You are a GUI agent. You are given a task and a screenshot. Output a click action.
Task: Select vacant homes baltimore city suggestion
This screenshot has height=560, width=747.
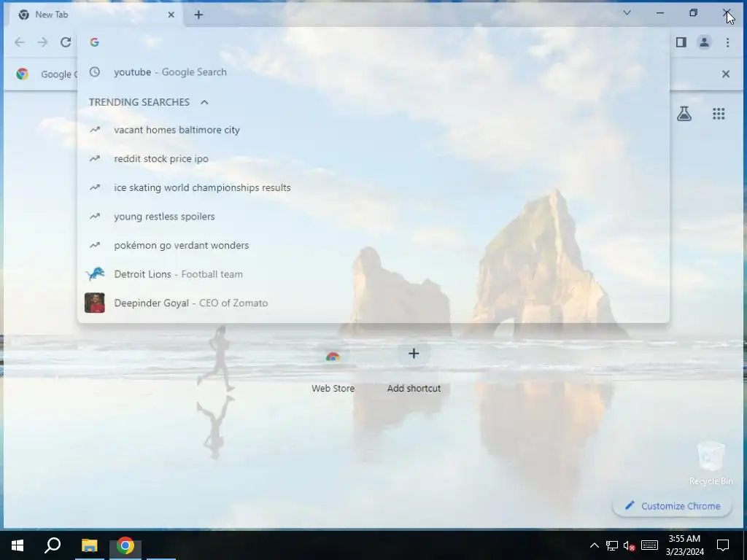pos(373,130)
